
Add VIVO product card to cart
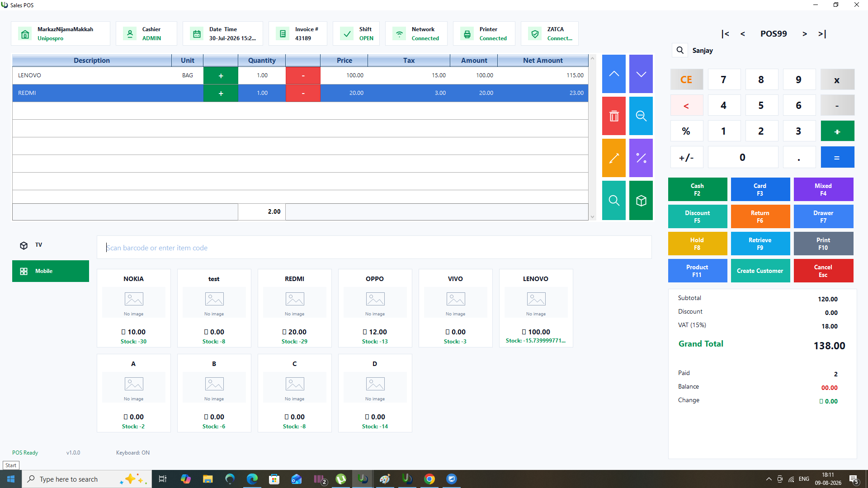tap(456, 309)
